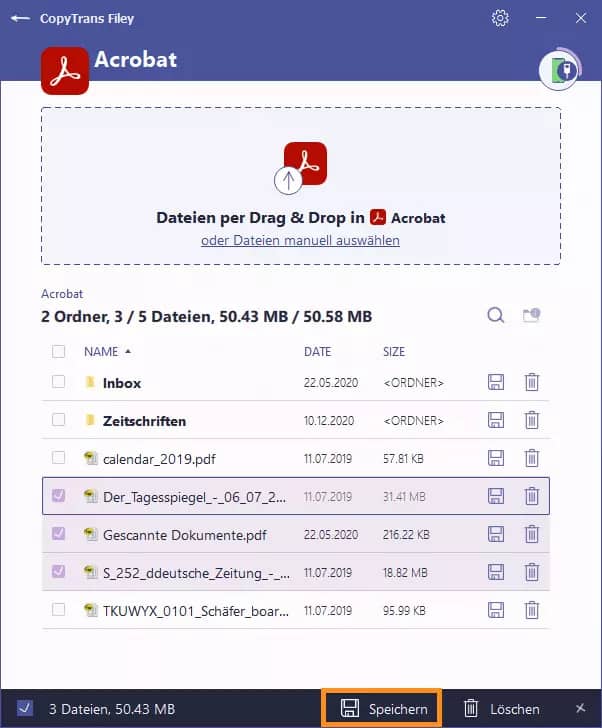Save Gescannte Dokumente.pdf to PC
Viewport: 602px width, 728px height.
point(496,534)
